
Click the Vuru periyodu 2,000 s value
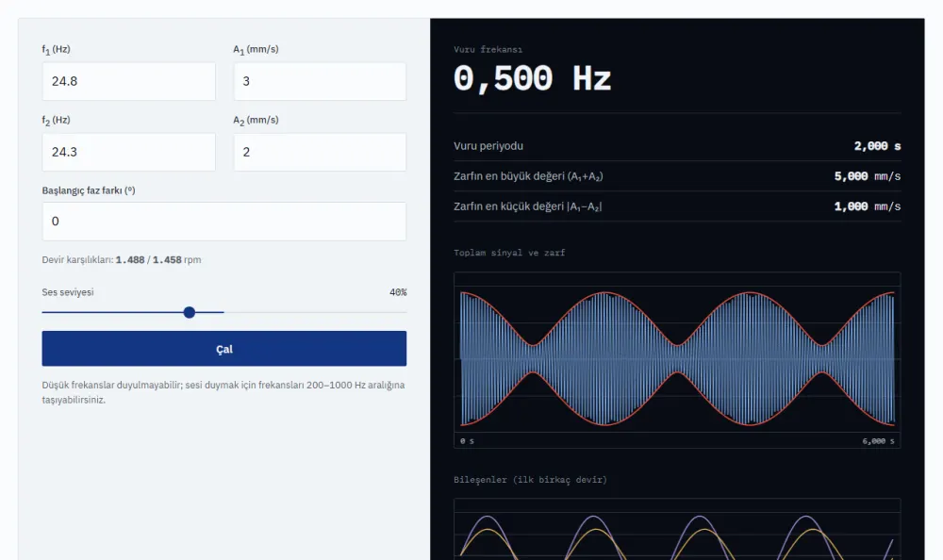click(x=877, y=146)
